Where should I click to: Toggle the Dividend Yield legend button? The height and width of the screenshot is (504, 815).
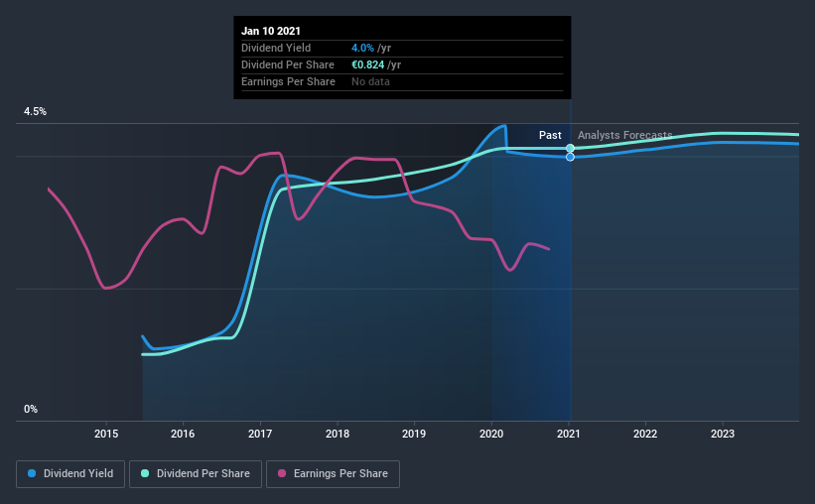coord(70,474)
